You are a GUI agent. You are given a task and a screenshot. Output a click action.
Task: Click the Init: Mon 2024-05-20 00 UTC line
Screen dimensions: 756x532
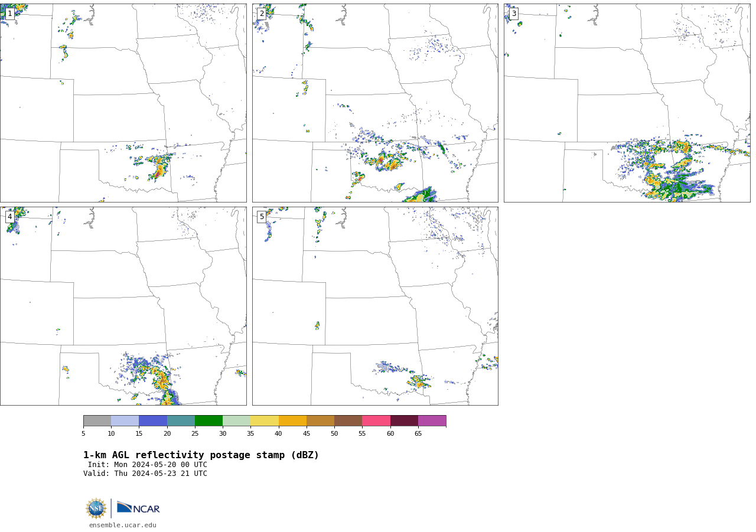(148, 465)
